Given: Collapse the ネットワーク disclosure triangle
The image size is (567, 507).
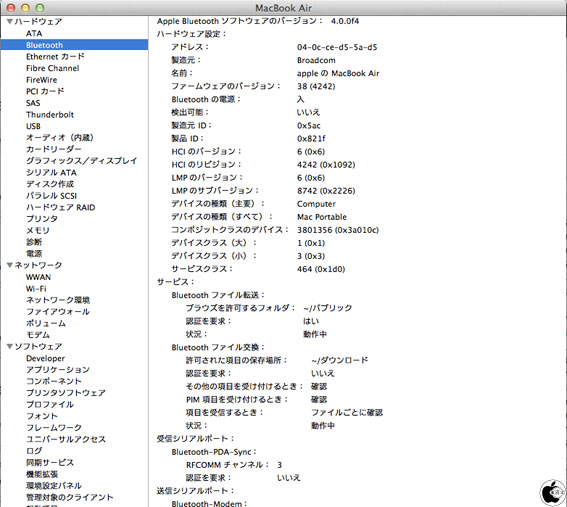Looking at the screenshot, I should pyautogui.click(x=10, y=265).
